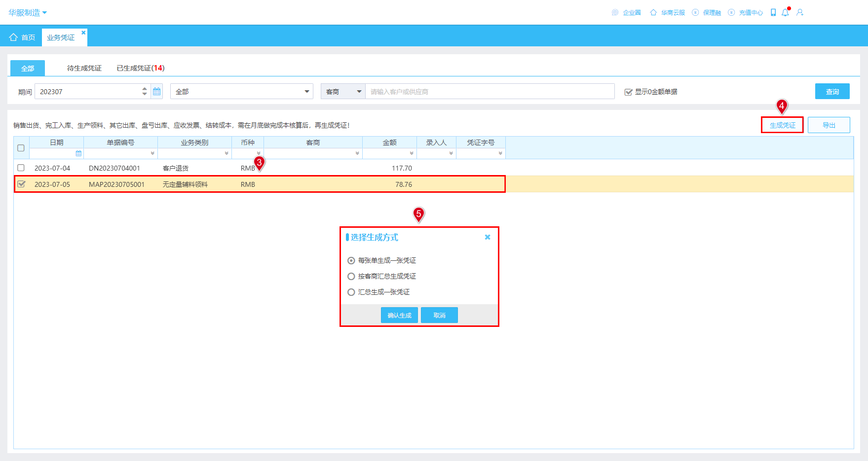
Task: Focus the 请输入客户或供应商 search field
Action: 490,91
